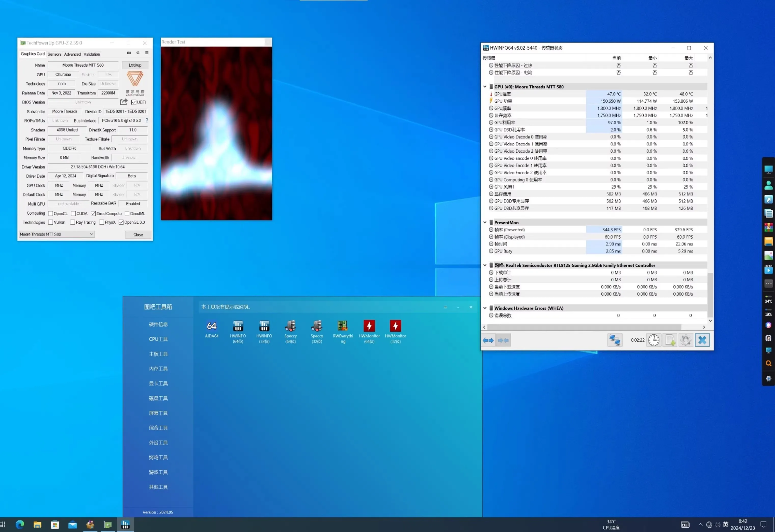The image size is (775, 532).
Task: Click the Lookup button in GPU-Z
Action: click(135, 65)
